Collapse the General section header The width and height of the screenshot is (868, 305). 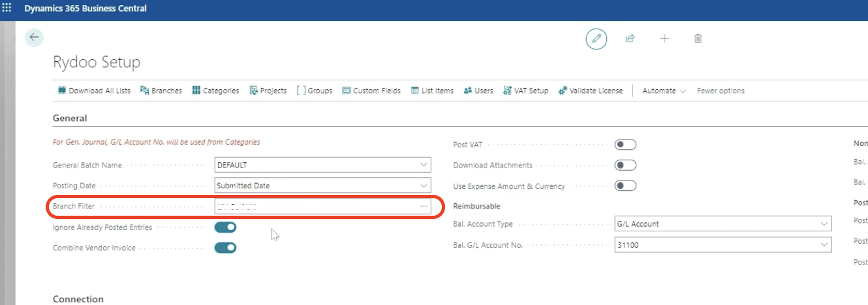pos(70,118)
